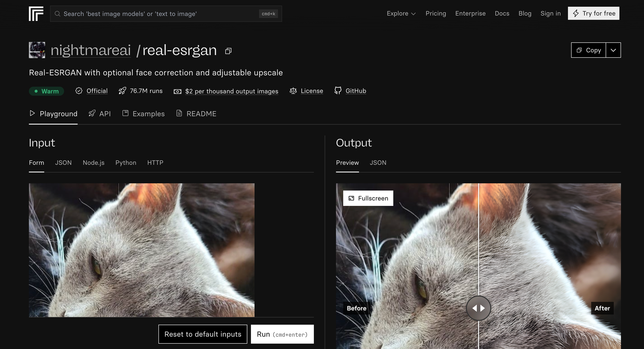644x349 pixels.
Task: Open the Copy button dropdown arrow
Action: [613, 50]
